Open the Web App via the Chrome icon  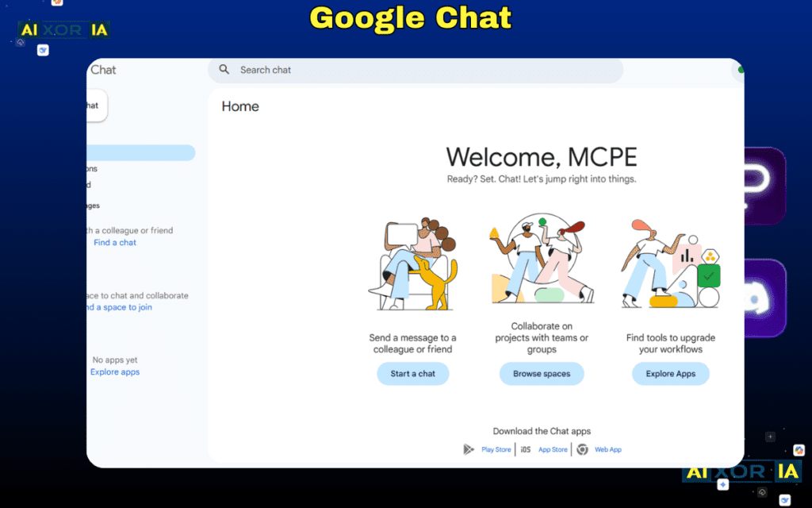(x=583, y=449)
